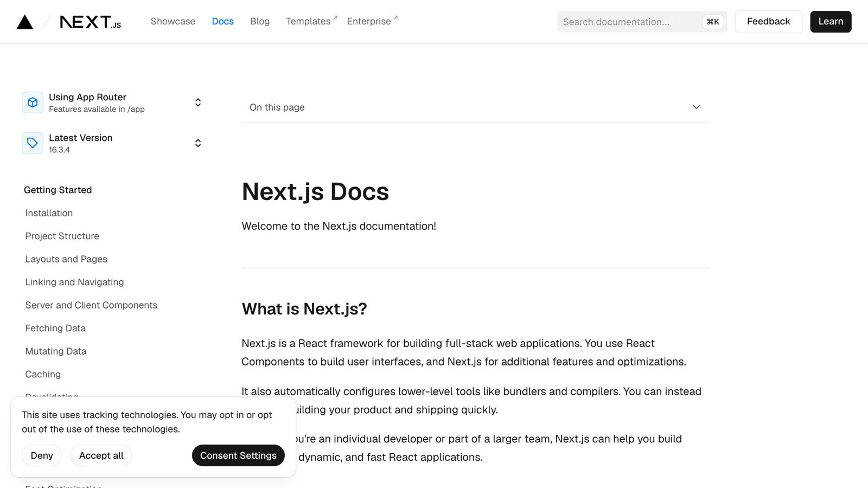The height and width of the screenshot is (488, 868).
Task: Deny tracking technologies
Action: coord(42,455)
